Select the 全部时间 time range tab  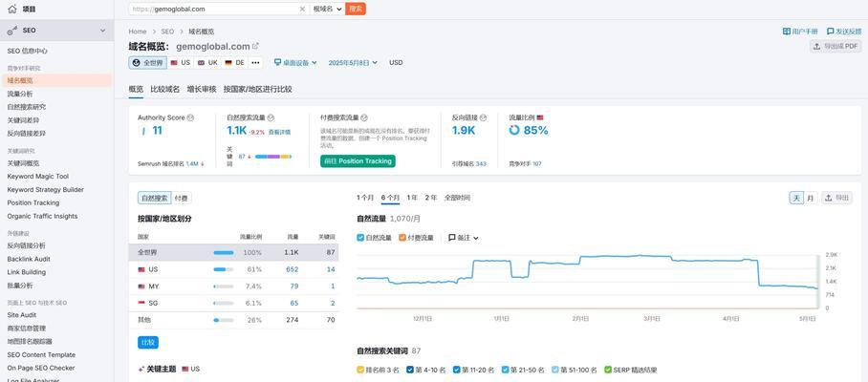457,198
